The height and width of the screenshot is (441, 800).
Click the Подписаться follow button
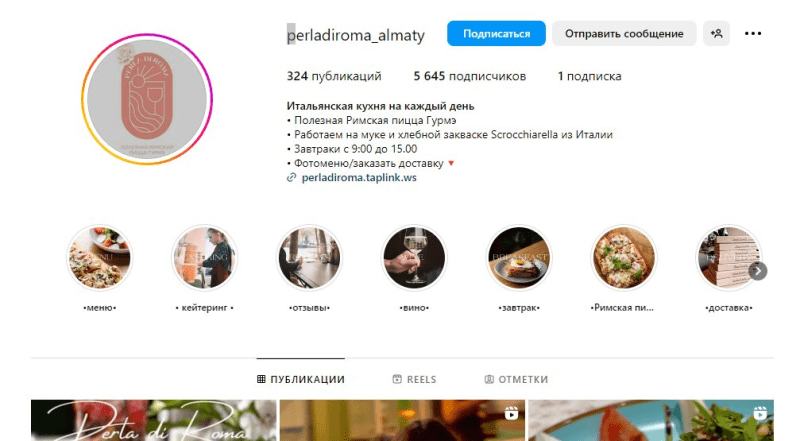496,34
